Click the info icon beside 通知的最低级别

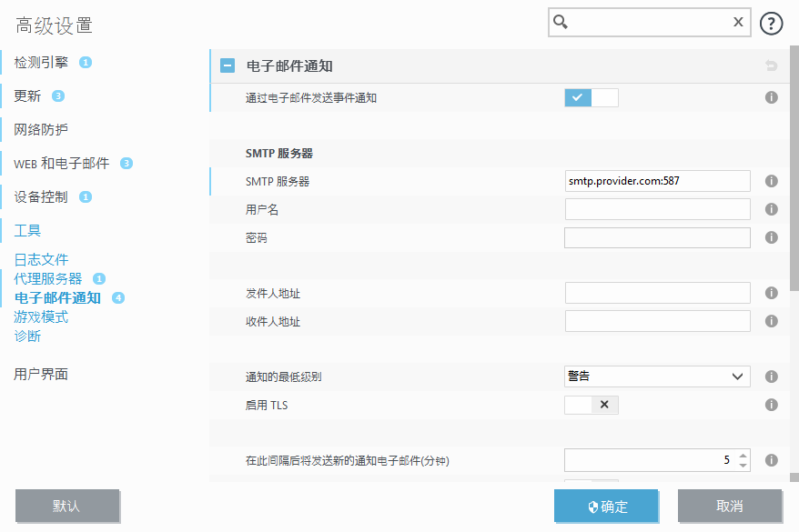(x=771, y=376)
